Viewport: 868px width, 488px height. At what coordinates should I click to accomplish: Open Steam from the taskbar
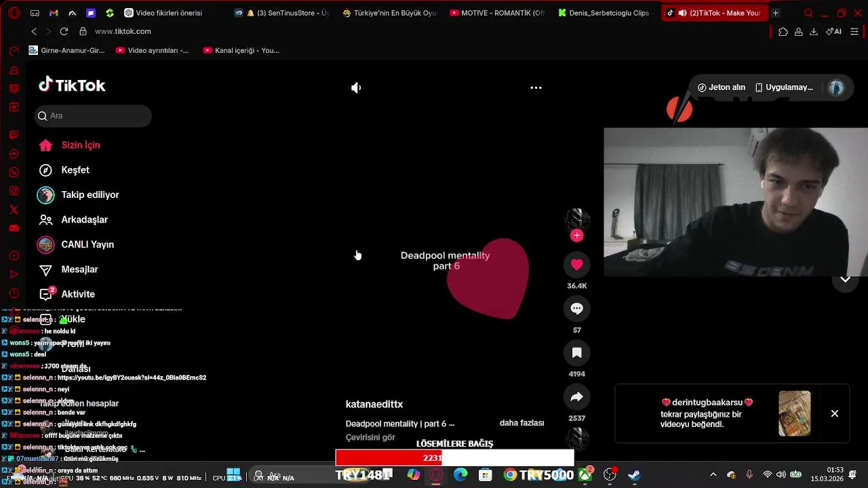click(634, 475)
